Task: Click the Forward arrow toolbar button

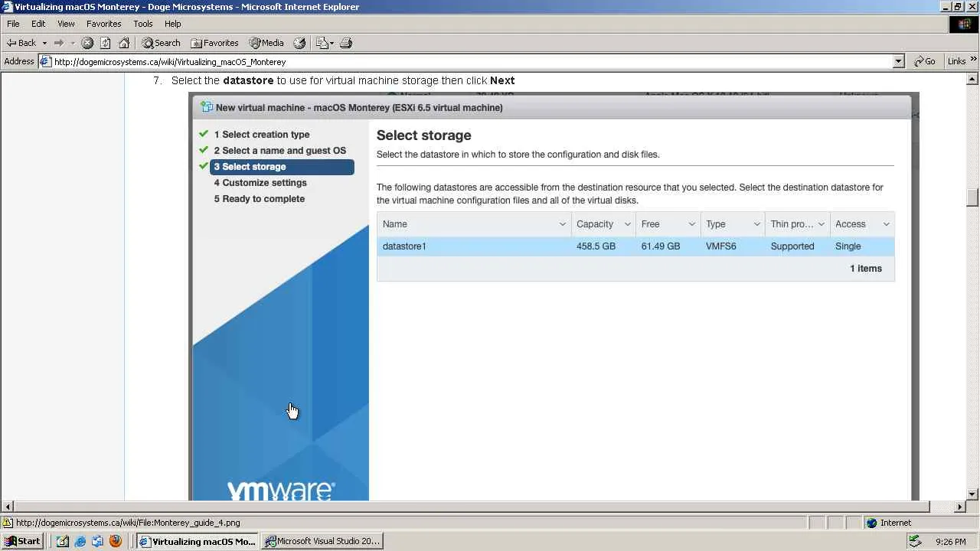Action: (x=59, y=43)
